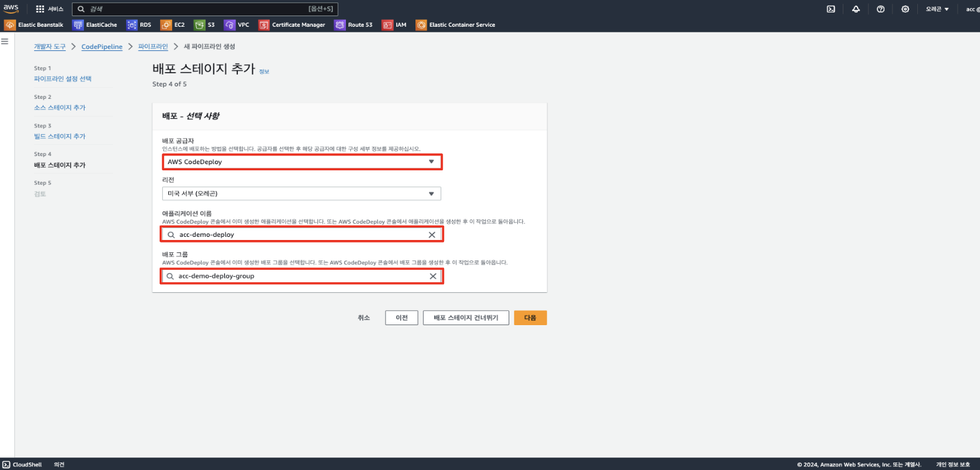Open 개발자 도구 breadcrumb
The image size is (980, 470).
[x=50, y=47]
